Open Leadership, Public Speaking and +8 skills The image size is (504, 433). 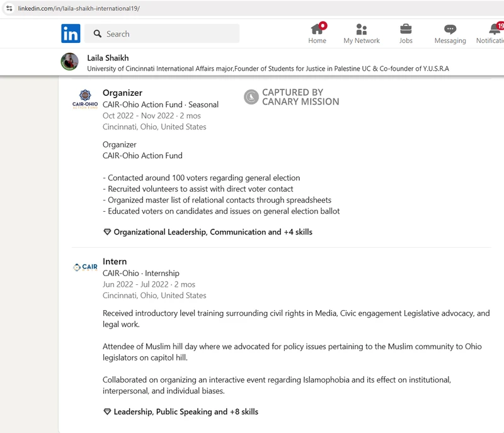coord(186,412)
